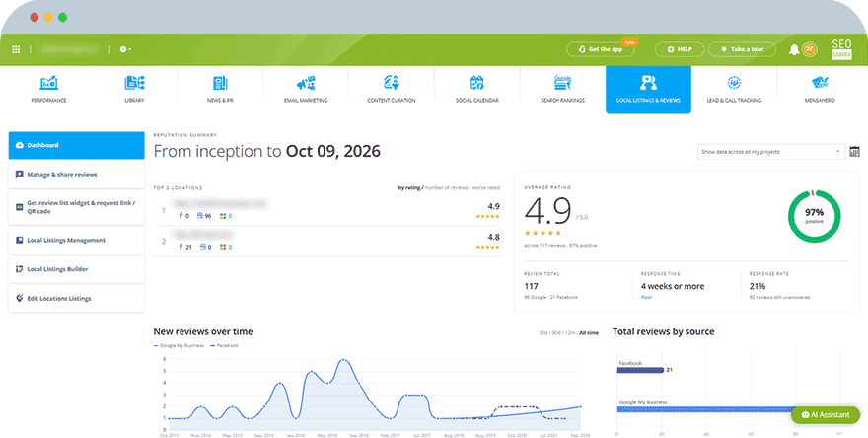
Task: Click the 21% response rate value
Action: pyautogui.click(x=758, y=286)
